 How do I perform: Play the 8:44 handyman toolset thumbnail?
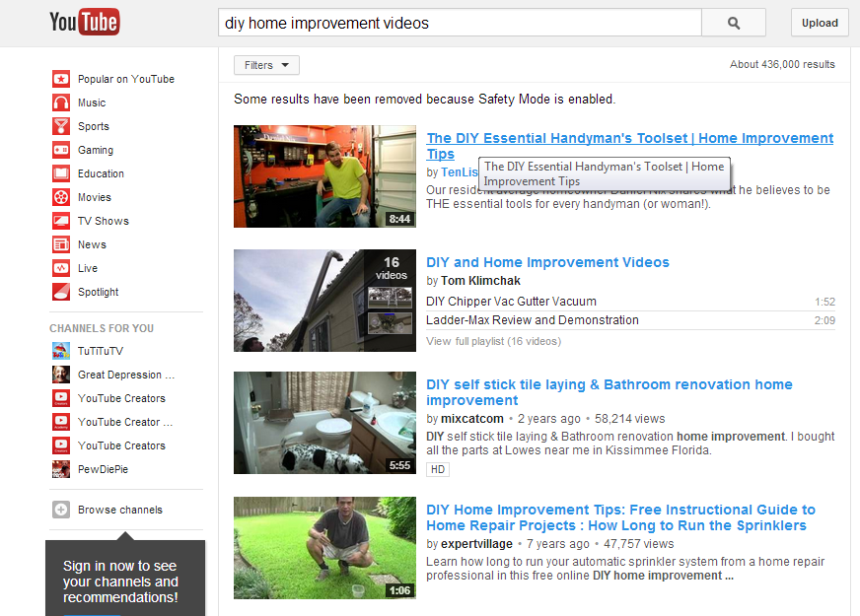click(324, 176)
